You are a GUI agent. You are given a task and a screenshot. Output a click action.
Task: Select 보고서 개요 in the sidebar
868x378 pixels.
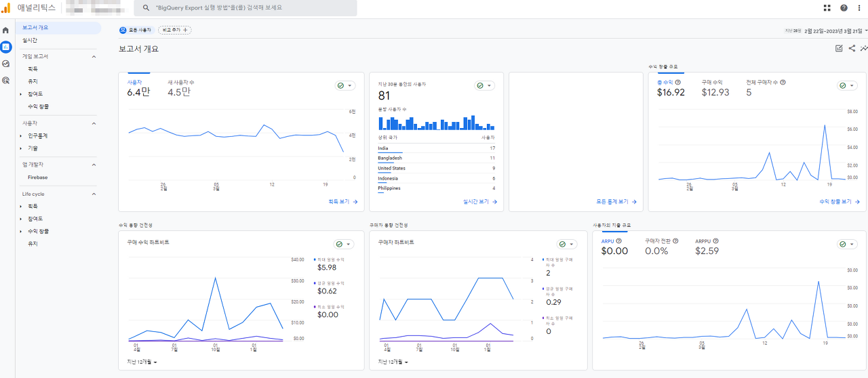coord(58,28)
